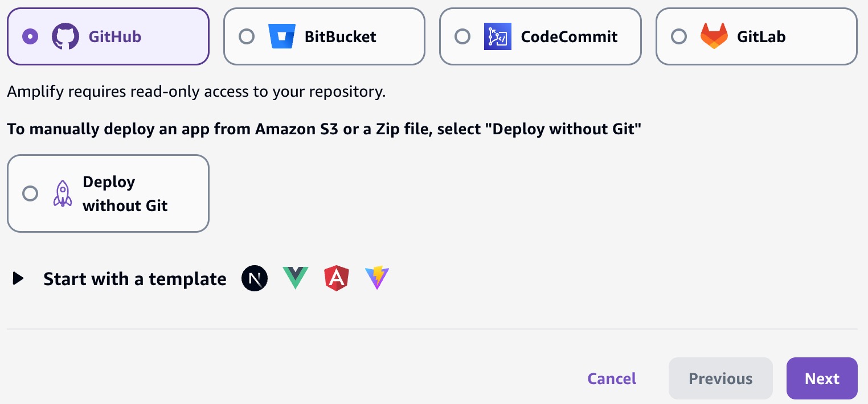The image size is (868, 404).
Task: Select the BitBucket radio button
Action: 247,36
